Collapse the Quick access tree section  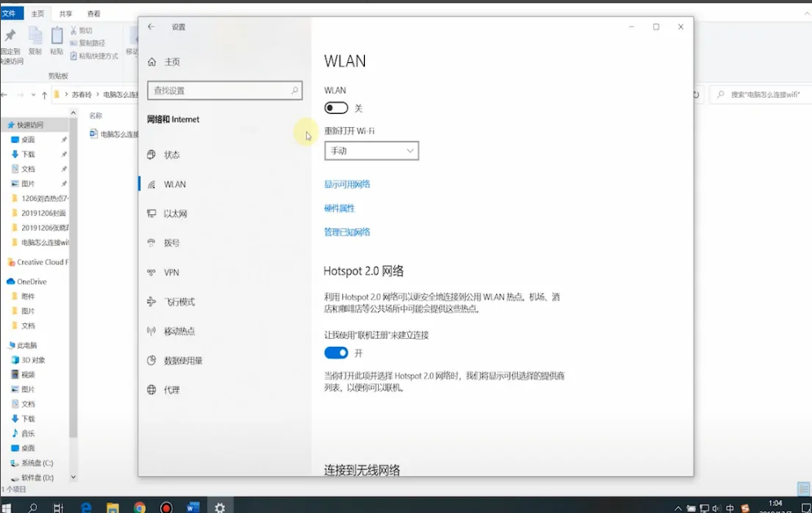click(4, 125)
